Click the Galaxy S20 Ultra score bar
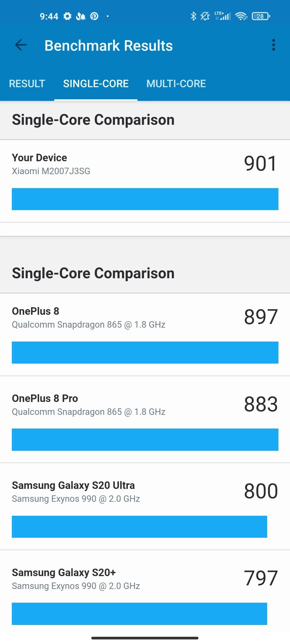Image resolution: width=290 pixels, height=644 pixels. (139, 527)
